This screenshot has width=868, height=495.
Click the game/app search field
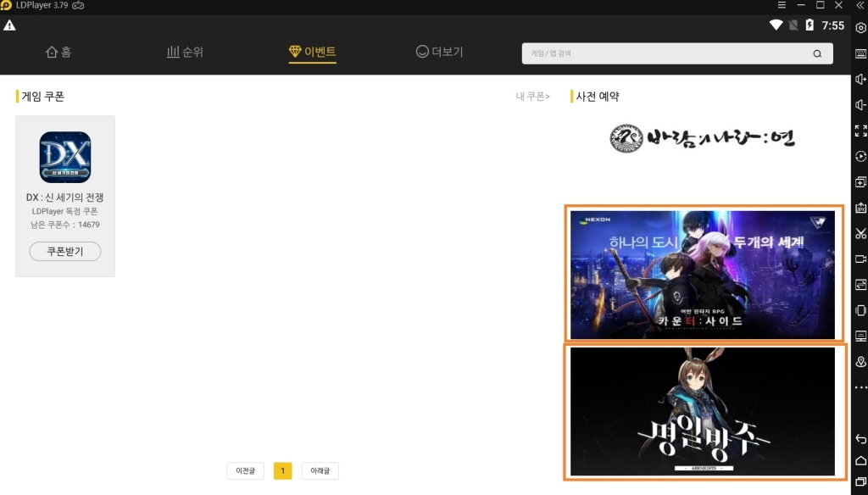pos(670,53)
